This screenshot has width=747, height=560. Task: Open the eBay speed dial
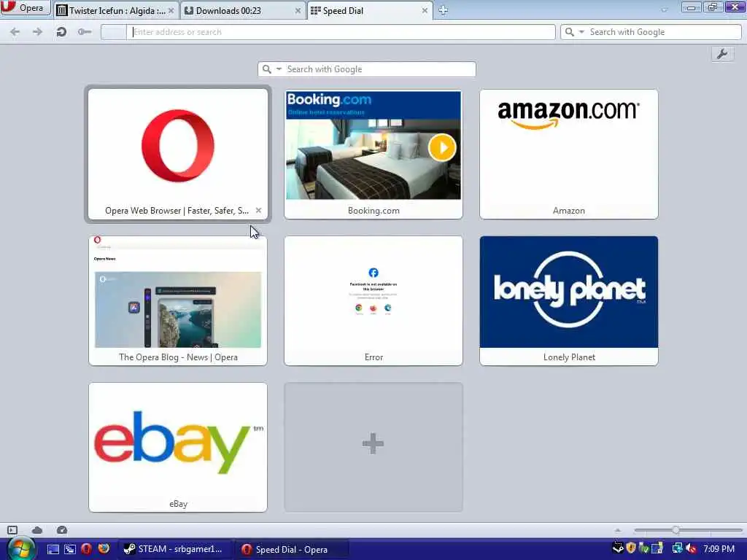tap(178, 447)
